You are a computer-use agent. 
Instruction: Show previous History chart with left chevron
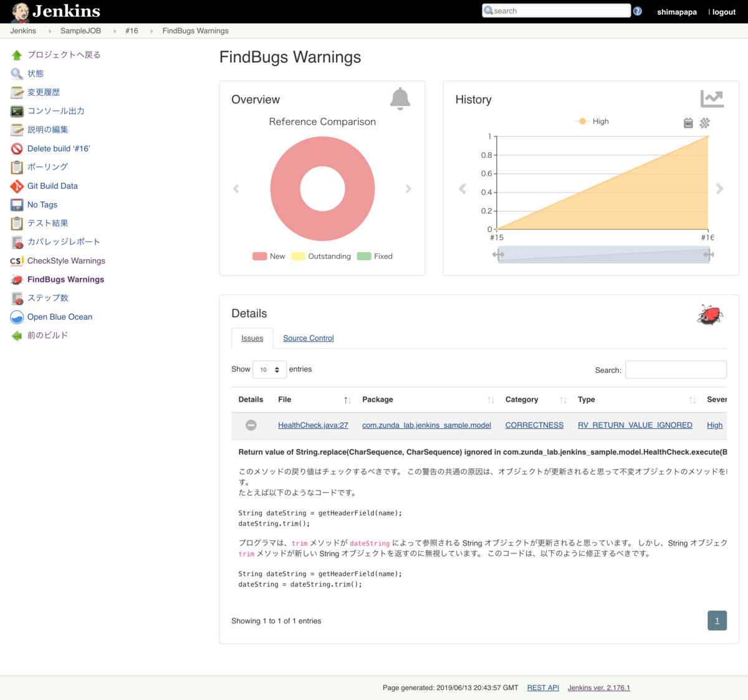(463, 189)
